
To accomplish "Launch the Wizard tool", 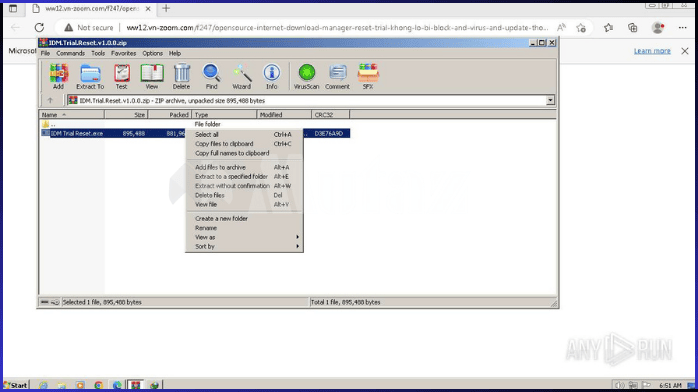I will coord(242,77).
